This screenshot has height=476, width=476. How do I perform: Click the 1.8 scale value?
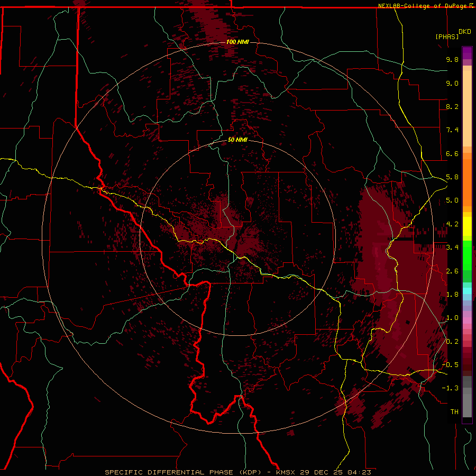452,295
